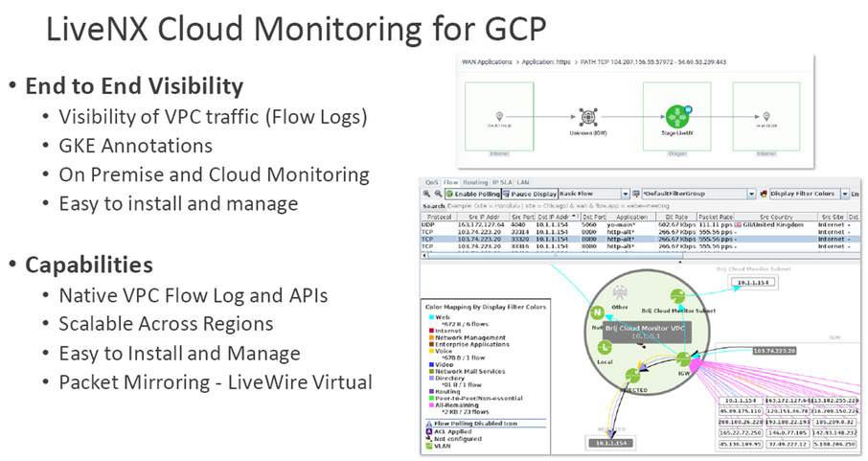This screenshot has height=461, width=868.
Task: Click the 10.1.1.154 box in Monitor Subnet
Action: [x=752, y=282]
